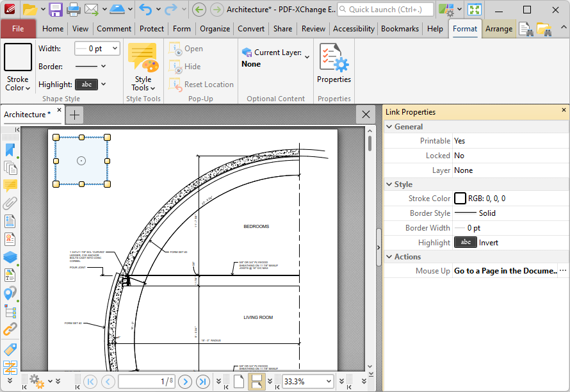The width and height of the screenshot is (570, 392).
Task: Open a new document tab with plus button
Action: pos(74,115)
